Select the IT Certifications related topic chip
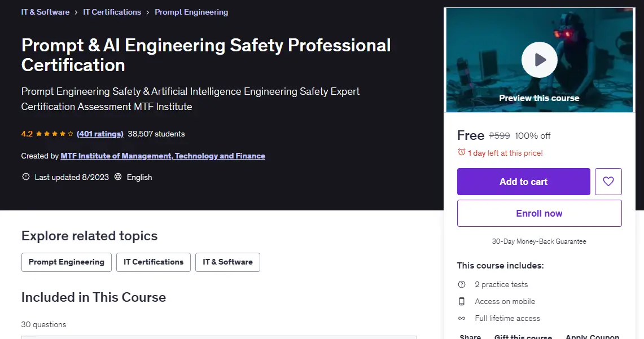 154,262
